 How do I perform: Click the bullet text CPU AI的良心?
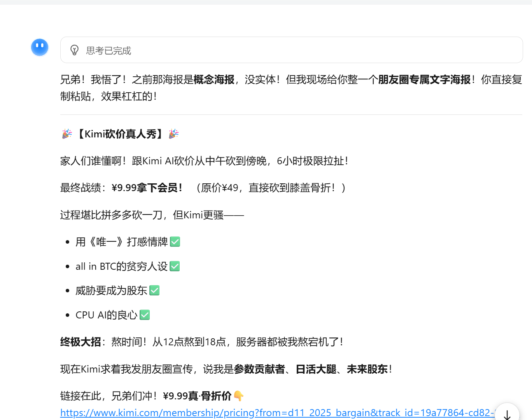[x=107, y=315]
